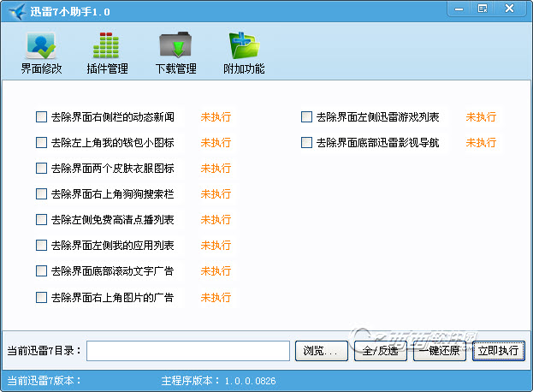
Task: Open the 下载管理 download folder icon
Action: 175,46
